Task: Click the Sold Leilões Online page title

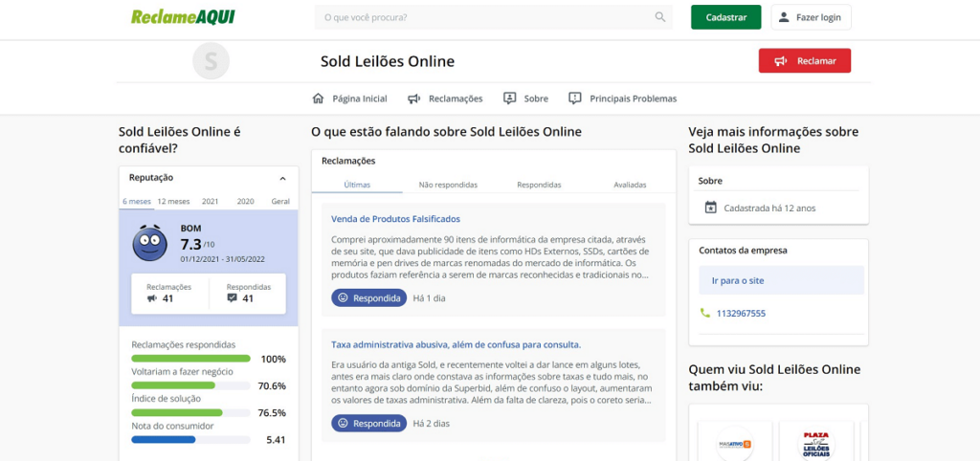Action: pos(388,61)
